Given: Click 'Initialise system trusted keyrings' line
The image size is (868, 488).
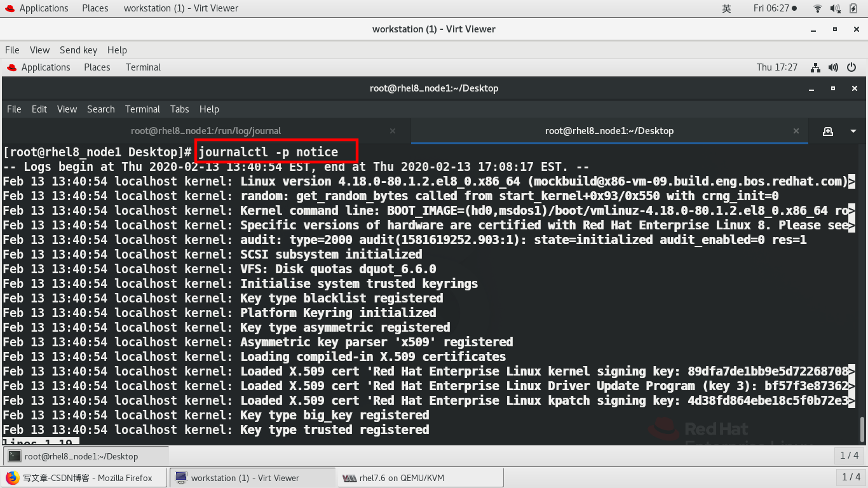Looking at the screenshot, I should point(359,283).
